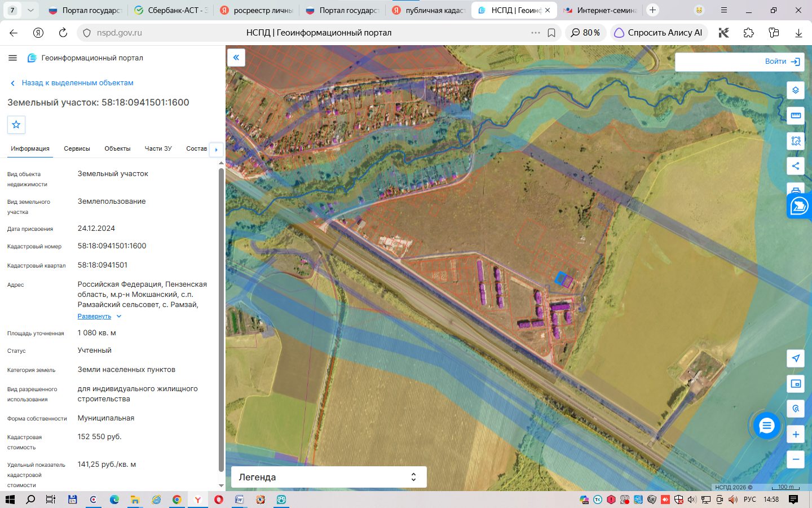Click the share map icon
Image resolution: width=812 pixels, height=508 pixels.
click(x=796, y=166)
